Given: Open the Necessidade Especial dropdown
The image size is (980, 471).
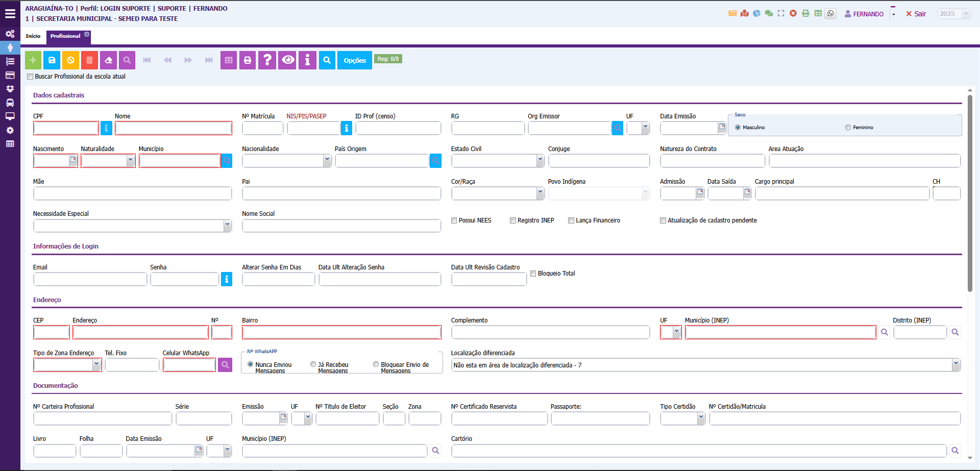Looking at the screenshot, I should pyautogui.click(x=227, y=226).
